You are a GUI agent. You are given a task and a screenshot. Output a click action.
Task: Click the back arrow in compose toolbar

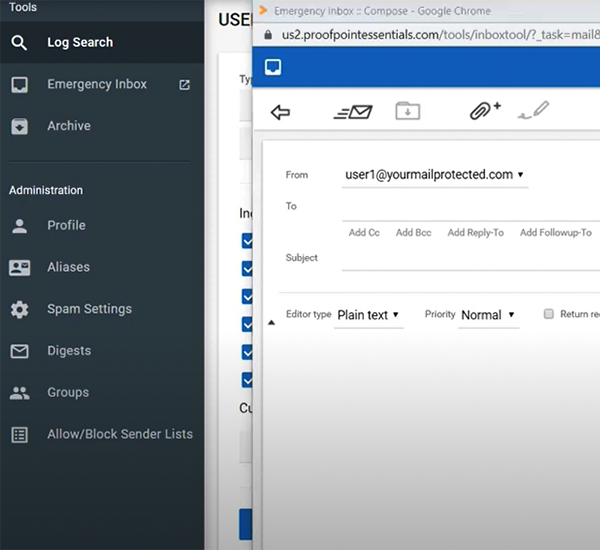[x=280, y=112]
